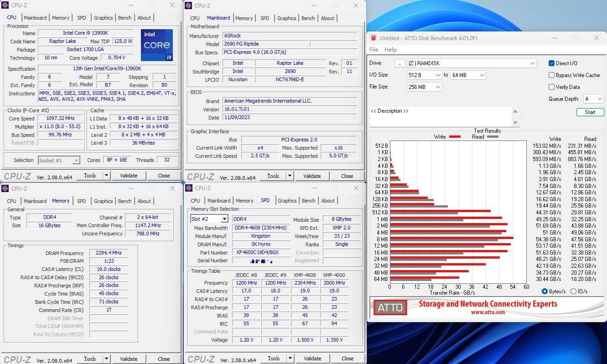This screenshot has height=364, width=607.
Task: Select the IO/s radio button
Action: 573,291
